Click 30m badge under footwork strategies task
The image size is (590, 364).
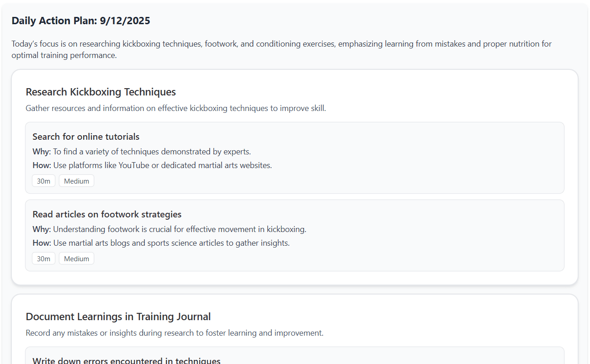[43, 258]
